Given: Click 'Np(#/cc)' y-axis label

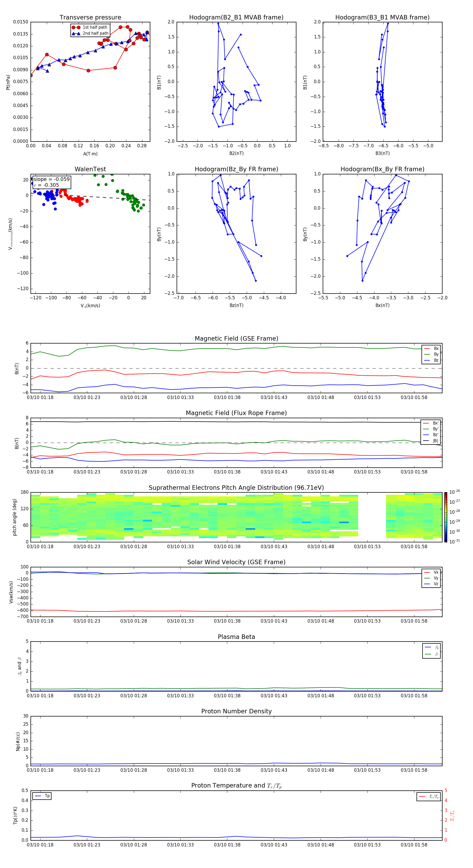Looking at the screenshot, I should tap(18, 741).
